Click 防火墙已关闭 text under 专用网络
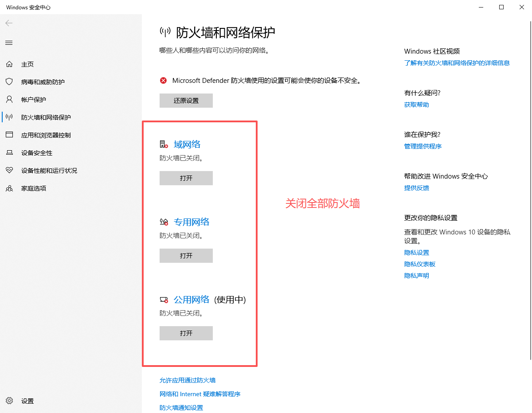 [x=181, y=235]
